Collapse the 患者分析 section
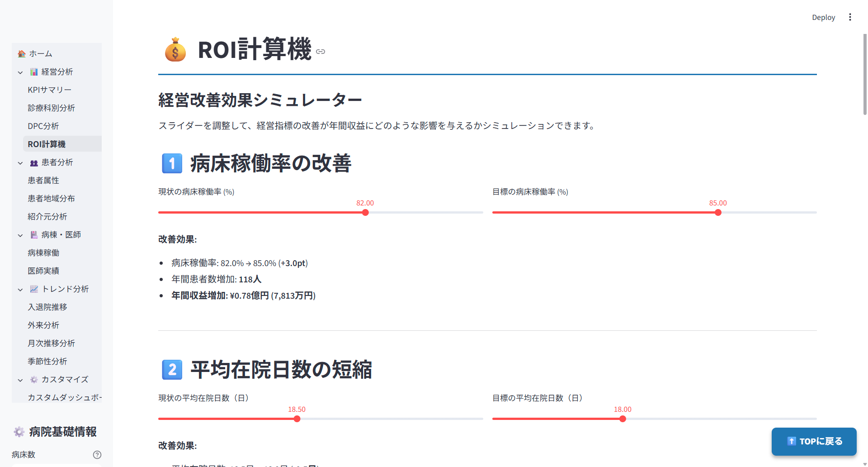The image size is (868, 467). (x=20, y=163)
